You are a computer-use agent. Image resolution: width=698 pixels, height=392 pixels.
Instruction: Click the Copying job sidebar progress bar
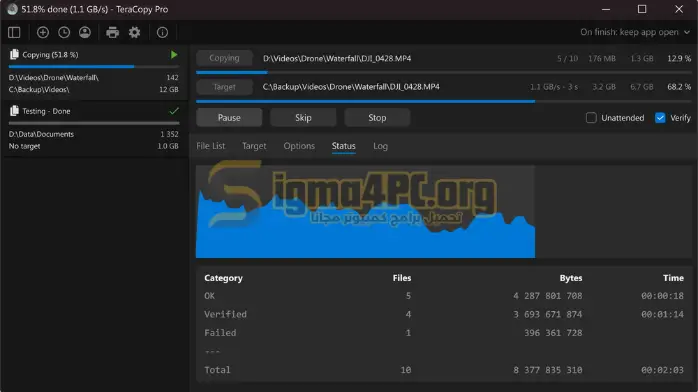94,67
